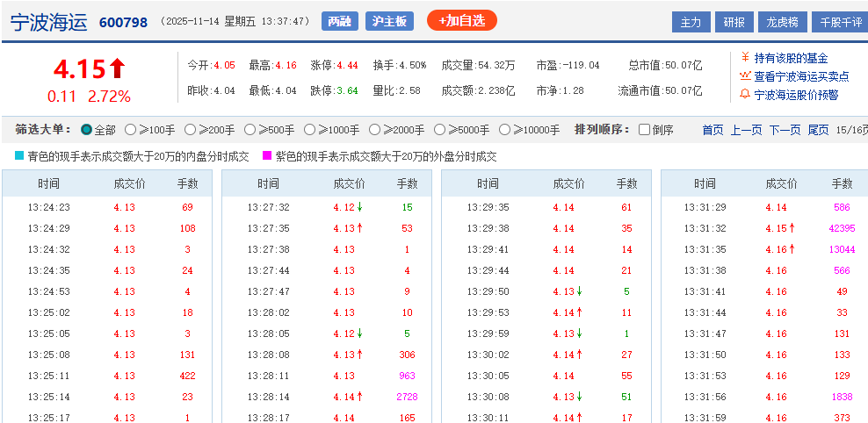Viewport: 868px width, 423px height.
Task: Click the 2728 volume in 13:28:14 row
Action: coord(407,397)
